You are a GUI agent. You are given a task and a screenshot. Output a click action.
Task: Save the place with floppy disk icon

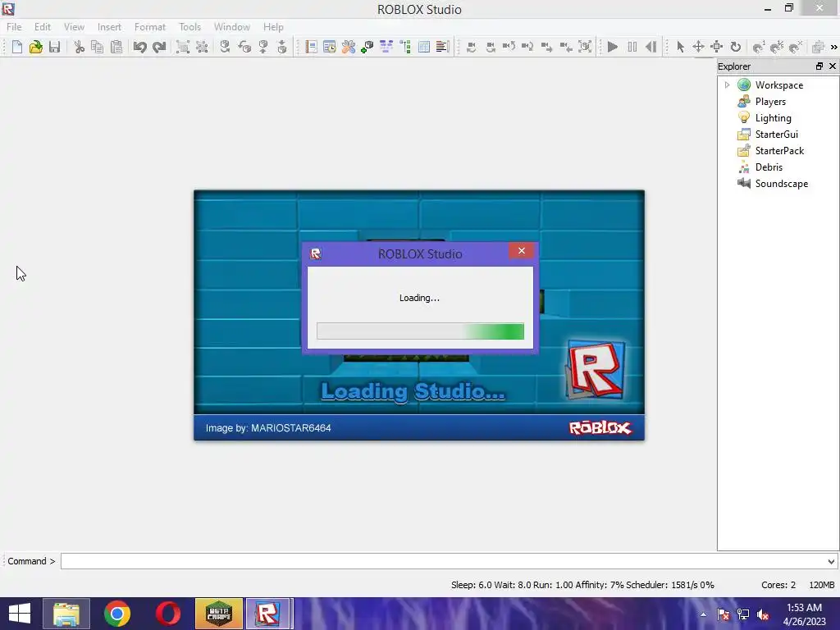point(54,47)
